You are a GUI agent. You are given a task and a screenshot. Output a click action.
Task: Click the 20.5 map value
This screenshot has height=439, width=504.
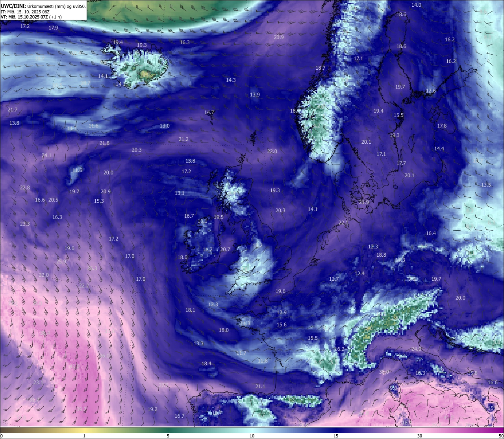pyautogui.click(x=53, y=200)
